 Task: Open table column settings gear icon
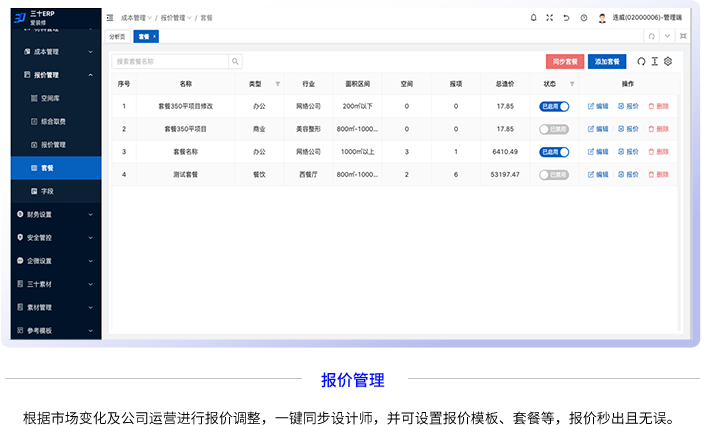[668, 61]
